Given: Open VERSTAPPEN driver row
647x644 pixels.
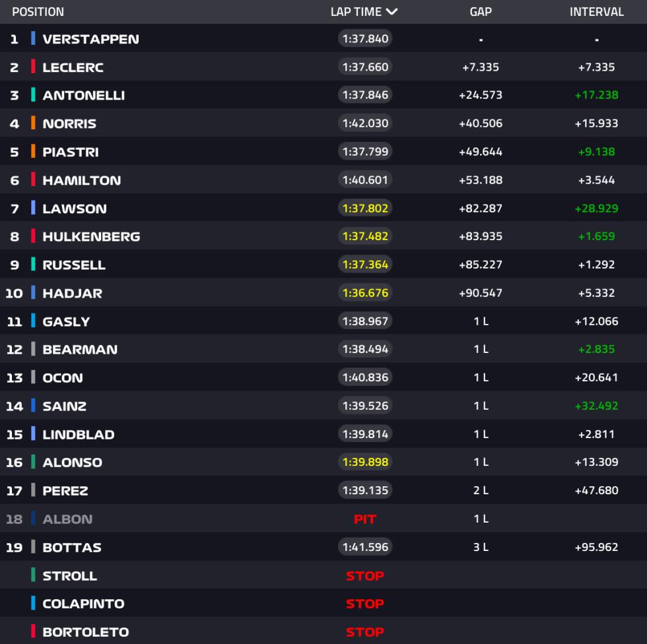Looking at the screenshot, I should point(323,39).
